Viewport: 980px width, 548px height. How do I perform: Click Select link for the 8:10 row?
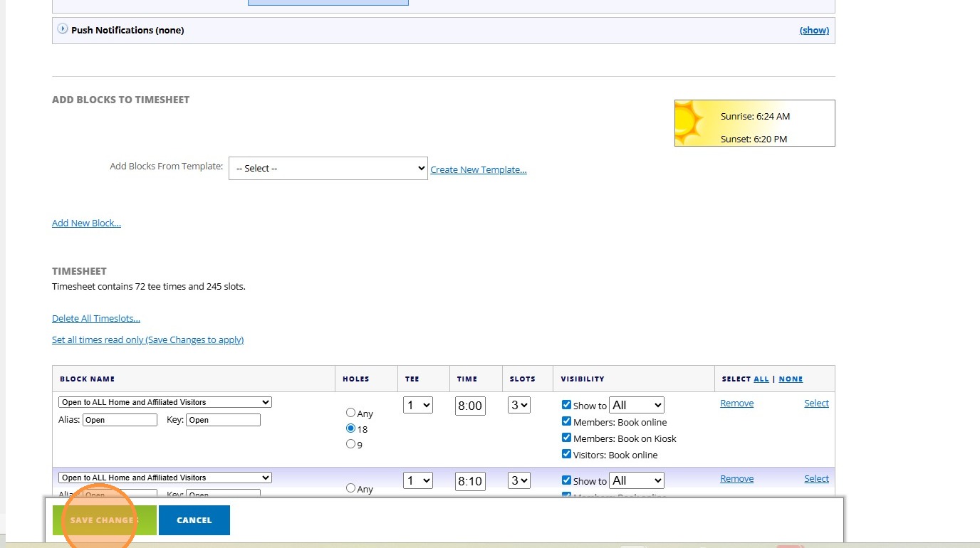(x=816, y=478)
